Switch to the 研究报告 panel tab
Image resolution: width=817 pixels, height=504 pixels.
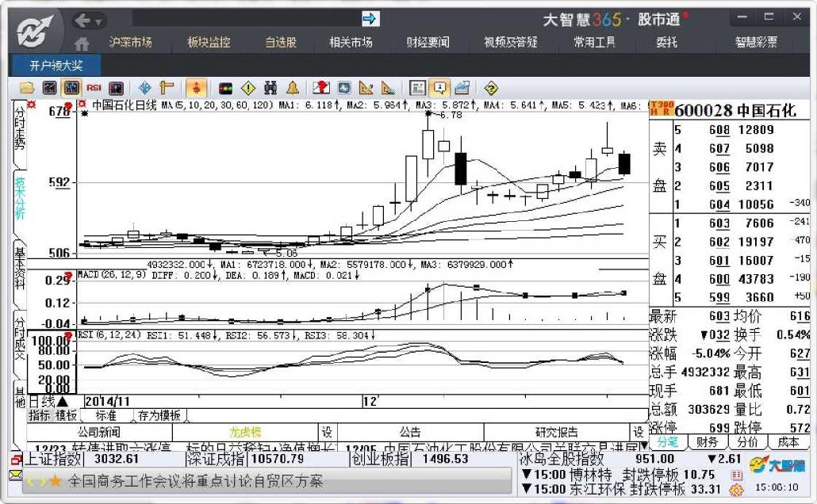pos(557,432)
